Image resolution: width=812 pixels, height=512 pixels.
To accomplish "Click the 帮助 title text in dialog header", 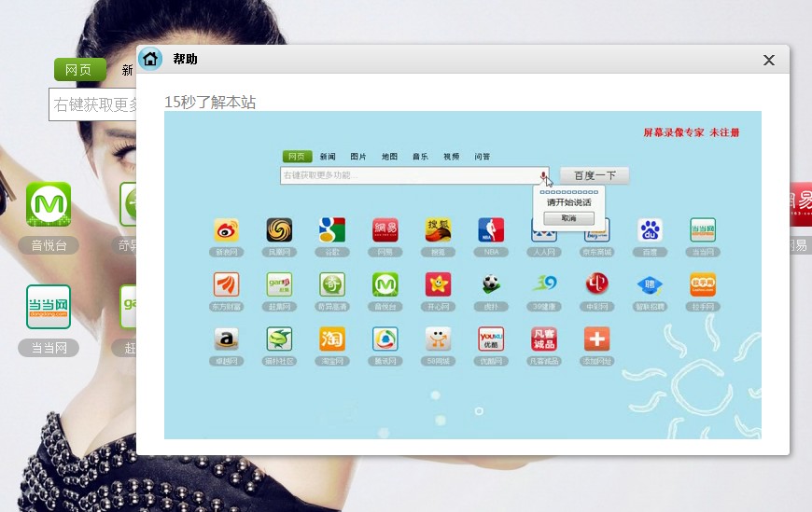I will 186,59.
